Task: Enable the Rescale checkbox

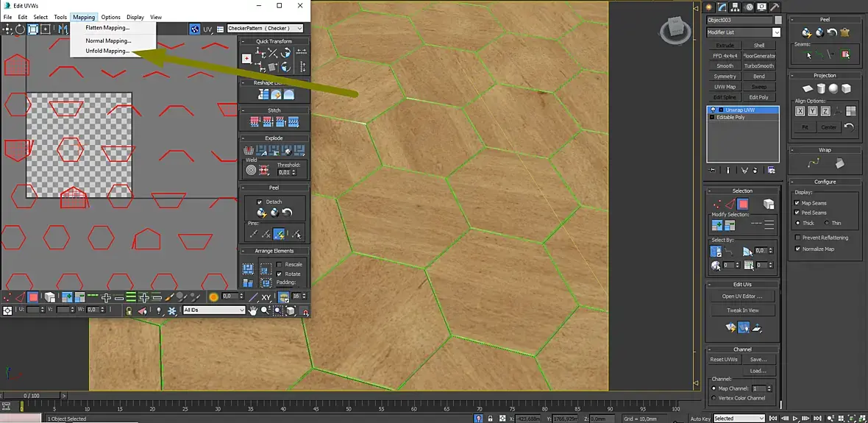Action: coord(279,265)
